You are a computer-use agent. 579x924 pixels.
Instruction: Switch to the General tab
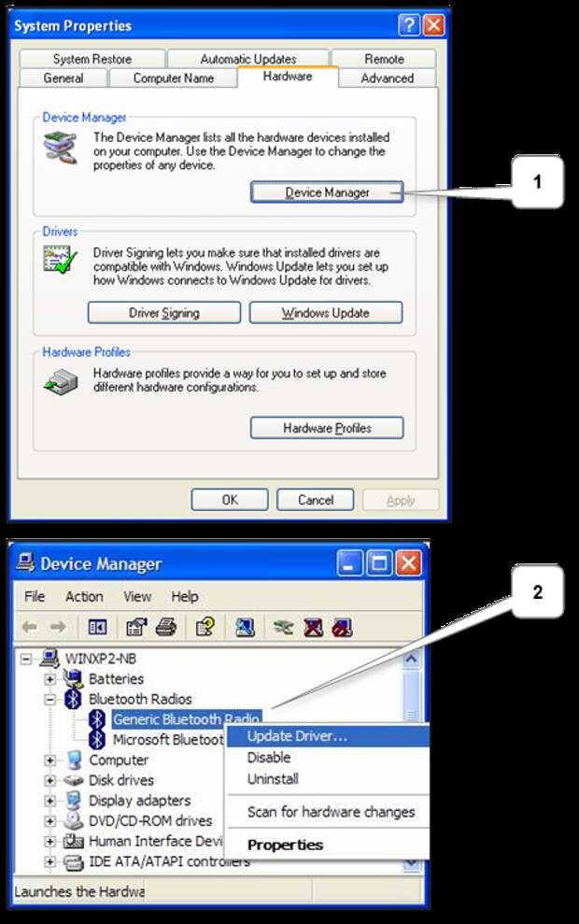pos(63,78)
